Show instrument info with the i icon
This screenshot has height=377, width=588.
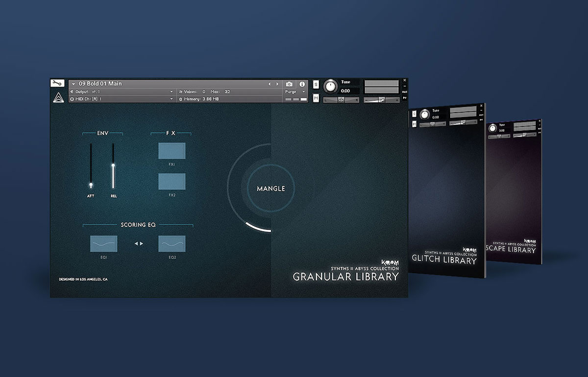tap(302, 84)
